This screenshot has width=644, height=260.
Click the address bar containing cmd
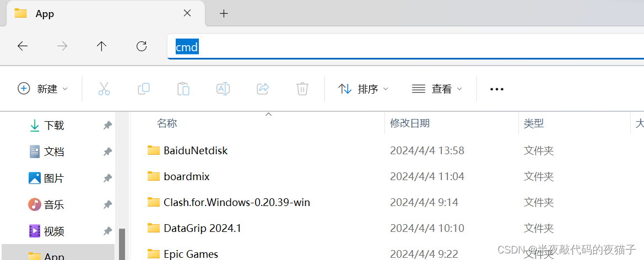tap(405, 47)
